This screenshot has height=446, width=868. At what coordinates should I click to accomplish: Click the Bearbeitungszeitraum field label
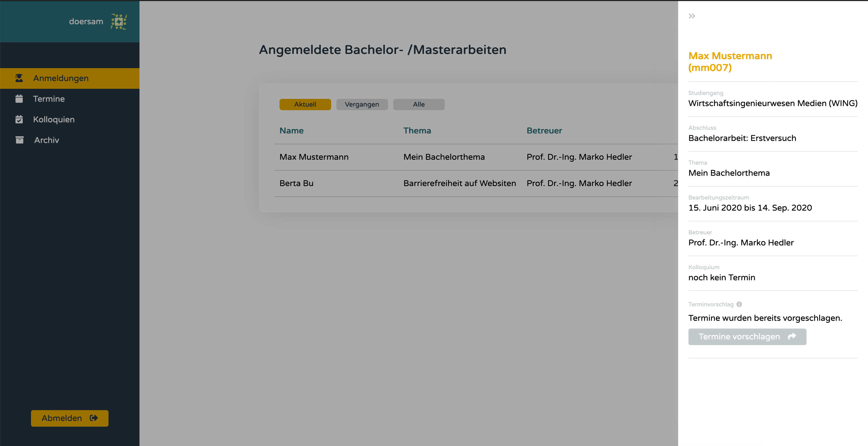[719, 198]
